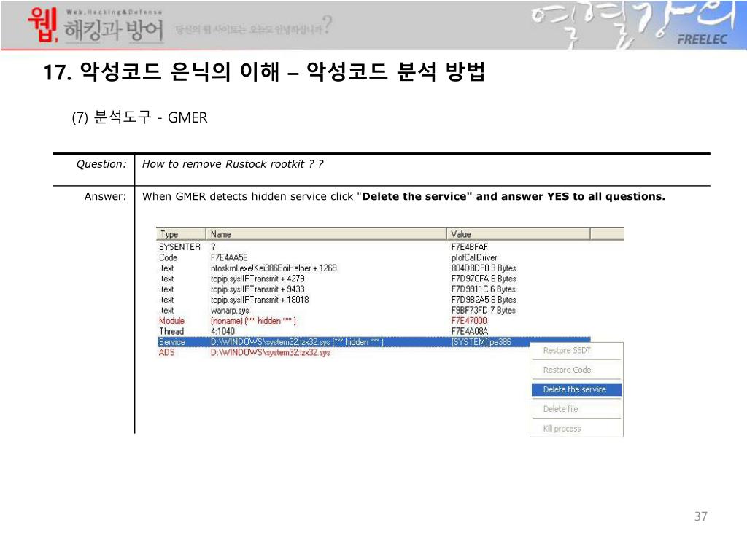Select the hidden (noname) Module row
The height and width of the screenshot is (560, 747).
pyautogui.click(x=374, y=321)
